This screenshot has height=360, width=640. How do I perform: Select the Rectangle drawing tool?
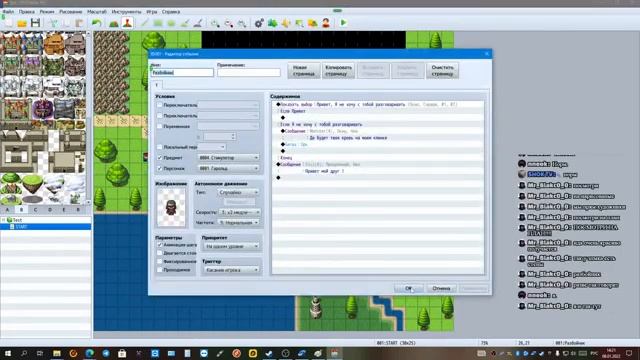[x=158, y=23]
